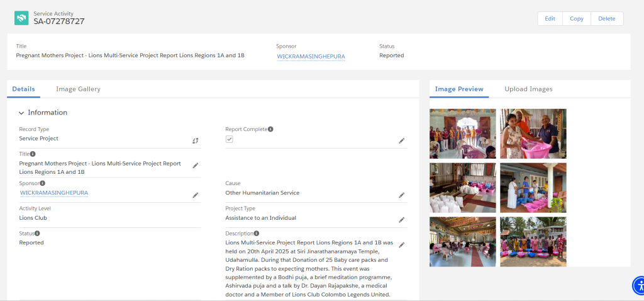Show info tooltip next to Report Complete
This screenshot has width=644, height=301.
[270, 129]
